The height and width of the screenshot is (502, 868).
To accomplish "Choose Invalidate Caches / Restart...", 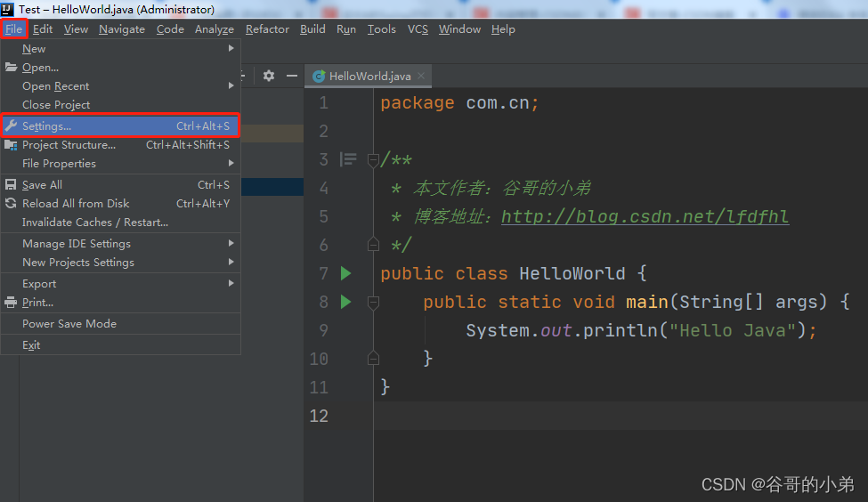I will 121,222.
